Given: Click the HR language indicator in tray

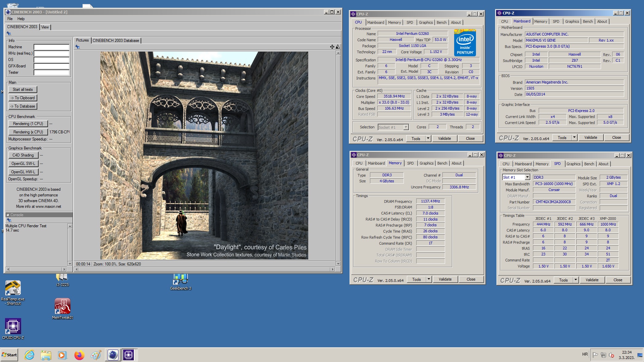Looking at the screenshot, I should point(585,354).
